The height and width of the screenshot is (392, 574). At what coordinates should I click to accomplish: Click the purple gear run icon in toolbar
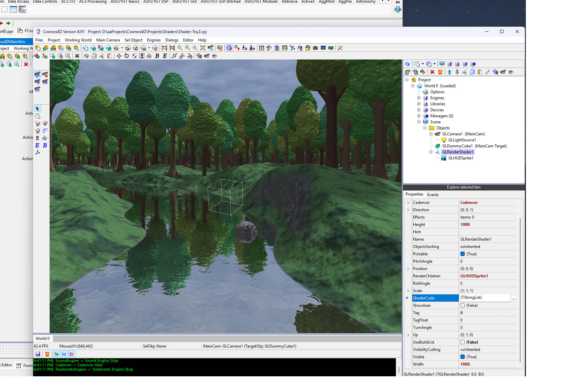tap(229, 48)
